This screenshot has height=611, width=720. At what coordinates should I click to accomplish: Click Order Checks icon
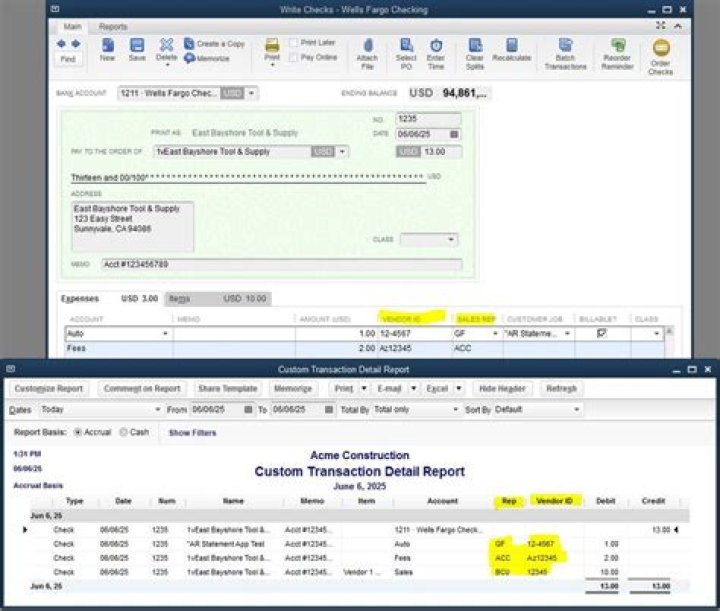point(661,57)
